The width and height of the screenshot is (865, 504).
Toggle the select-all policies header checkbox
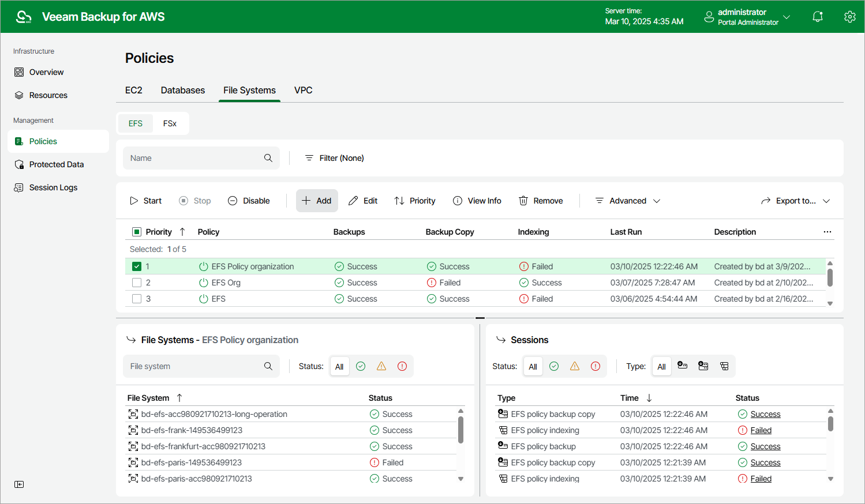(137, 232)
